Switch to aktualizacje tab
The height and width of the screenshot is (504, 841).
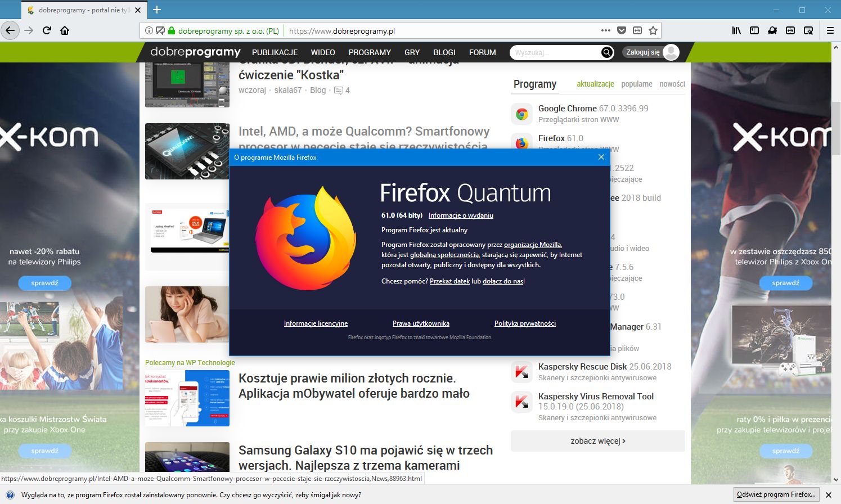point(595,84)
